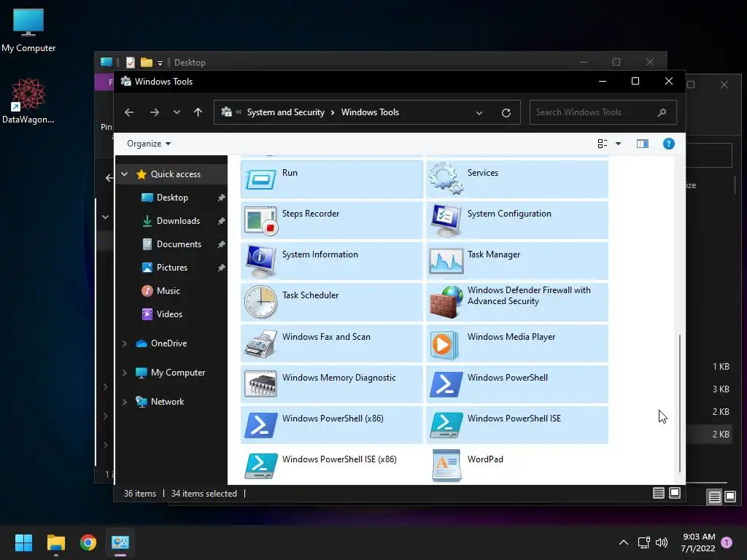
Task: Select the Steps Recorder icon
Action: [260, 220]
